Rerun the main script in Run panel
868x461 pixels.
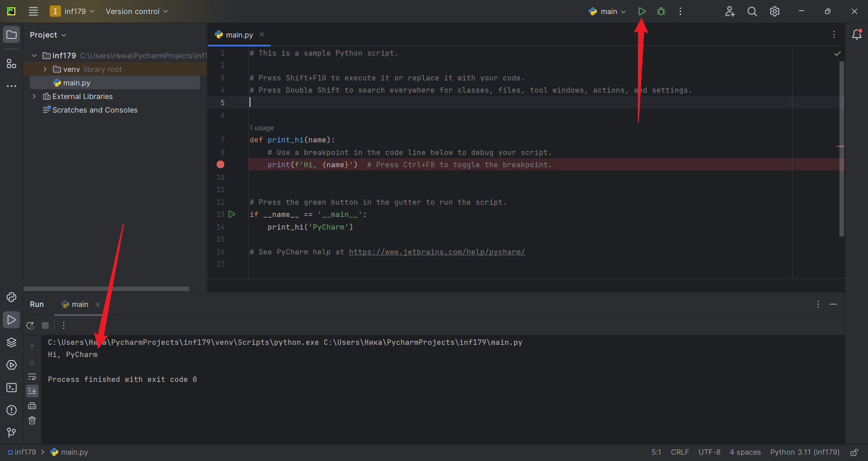coord(30,325)
